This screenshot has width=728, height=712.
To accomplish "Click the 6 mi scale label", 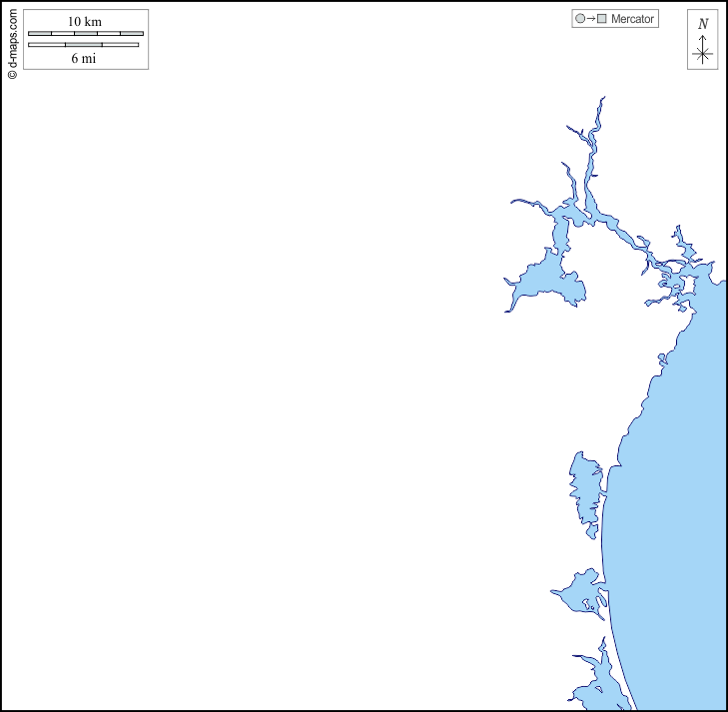I will click(84, 58).
